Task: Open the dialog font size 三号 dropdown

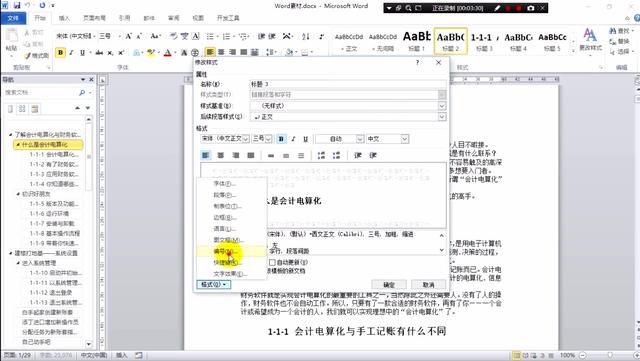Action: tap(268, 139)
